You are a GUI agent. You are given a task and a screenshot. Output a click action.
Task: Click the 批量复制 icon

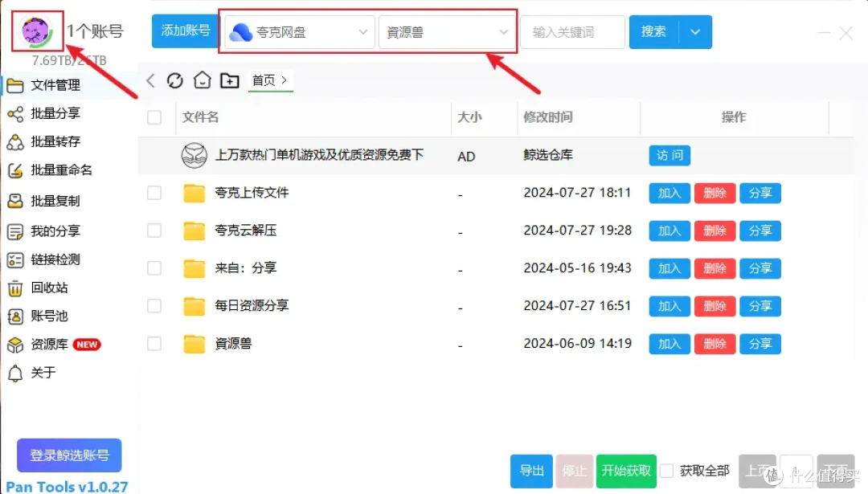click(x=15, y=201)
